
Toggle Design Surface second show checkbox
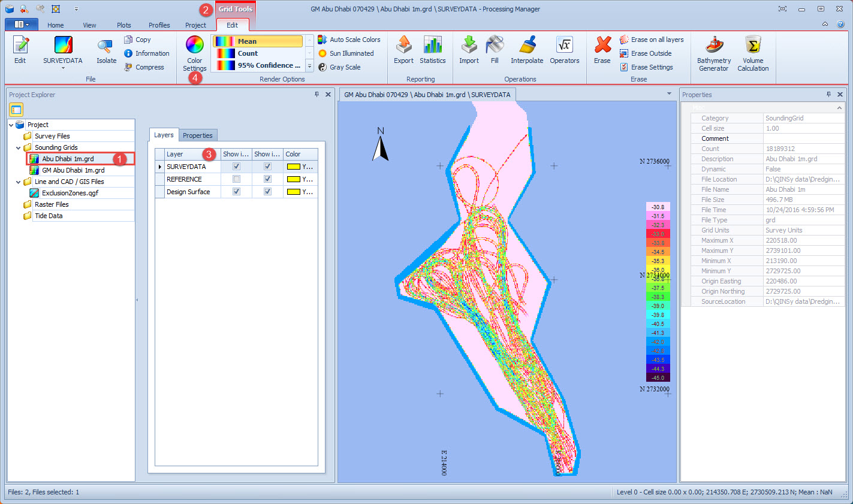267,192
